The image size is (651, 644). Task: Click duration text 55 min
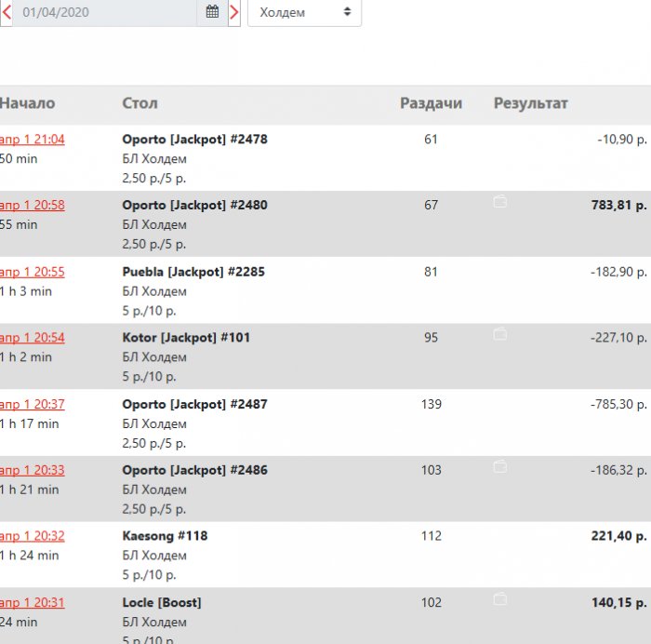coord(19,224)
